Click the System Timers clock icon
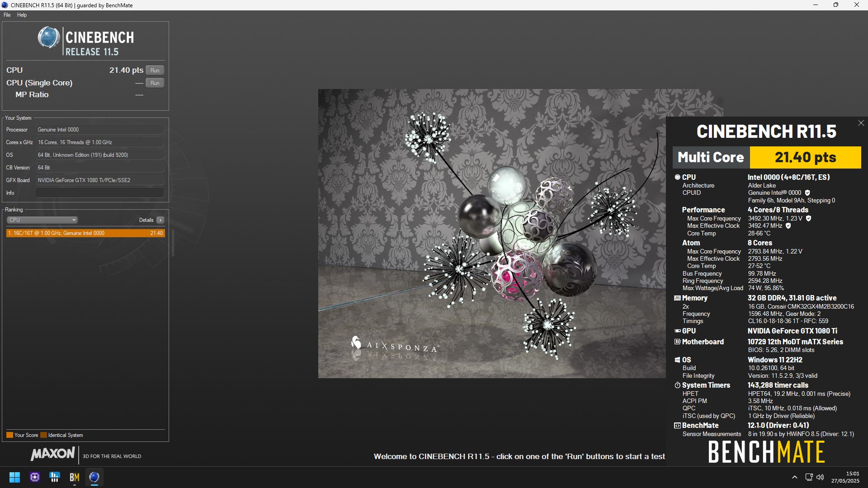The height and width of the screenshot is (488, 868). pos(677,385)
